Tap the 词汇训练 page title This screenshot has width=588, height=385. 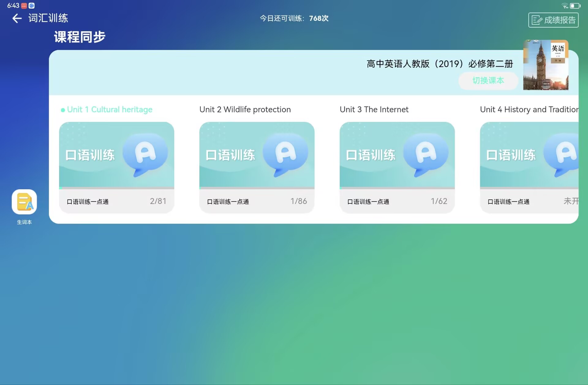tap(48, 18)
